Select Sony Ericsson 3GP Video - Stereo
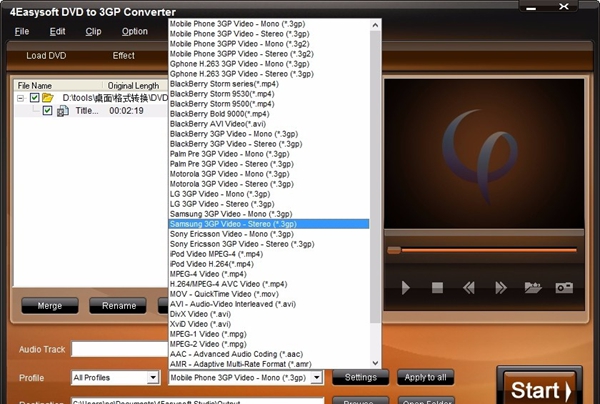This screenshot has width=600, height=404. 269,244
